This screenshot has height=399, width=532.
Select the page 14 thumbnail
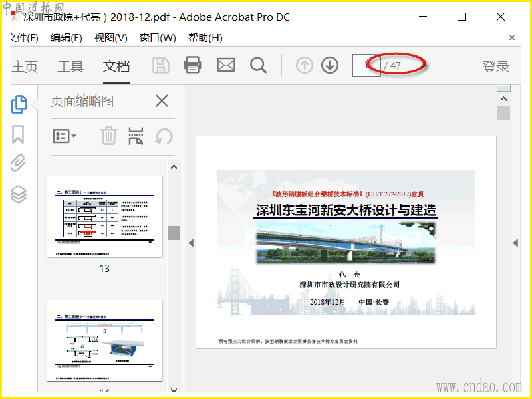point(104,340)
